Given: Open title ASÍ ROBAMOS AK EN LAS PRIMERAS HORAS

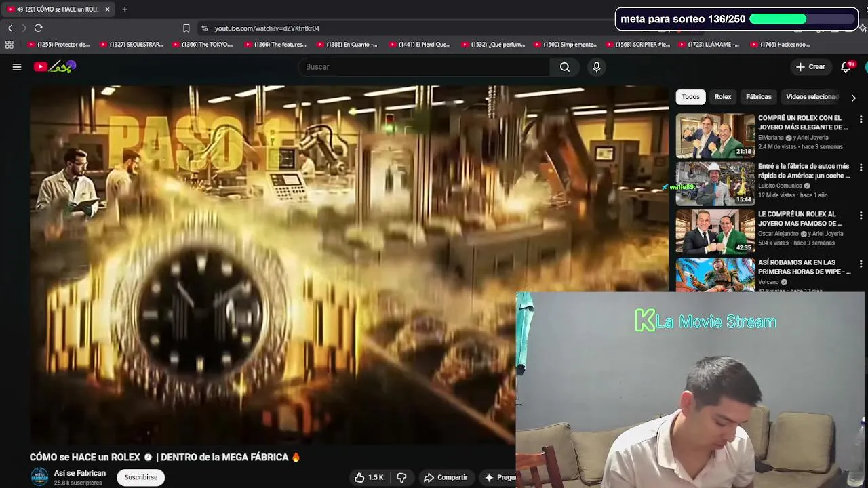Looking at the screenshot, I should 804,267.
